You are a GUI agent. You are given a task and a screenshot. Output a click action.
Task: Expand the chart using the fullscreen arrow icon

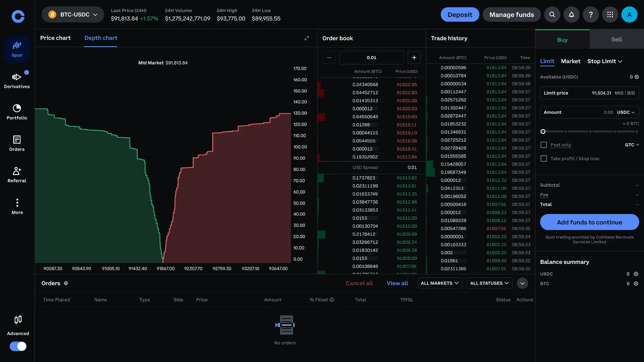coord(307,38)
